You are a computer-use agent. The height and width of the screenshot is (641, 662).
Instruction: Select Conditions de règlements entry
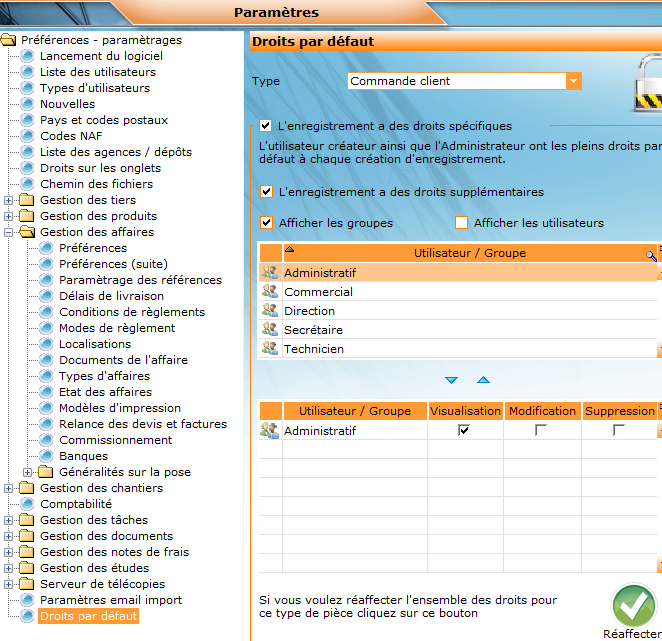click(x=132, y=312)
